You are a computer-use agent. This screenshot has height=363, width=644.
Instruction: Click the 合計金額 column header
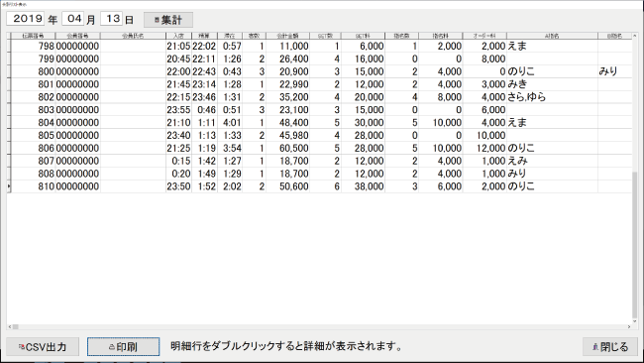pyautogui.click(x=287, y=36)
